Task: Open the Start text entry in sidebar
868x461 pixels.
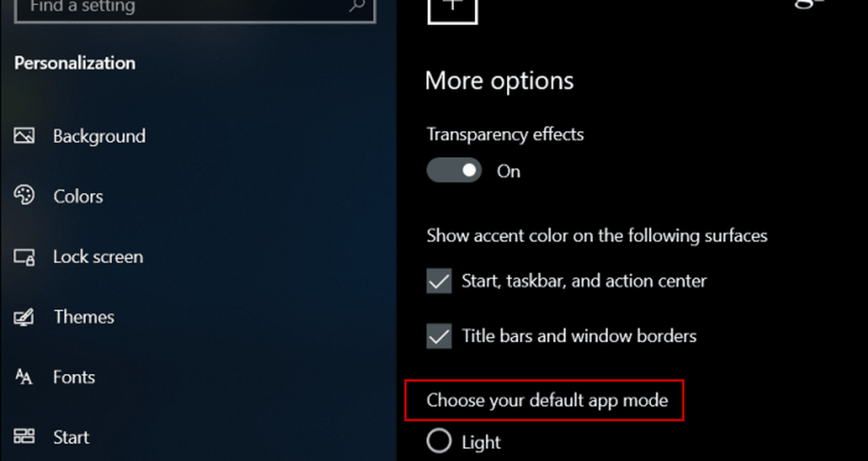Action: [71, 438]
